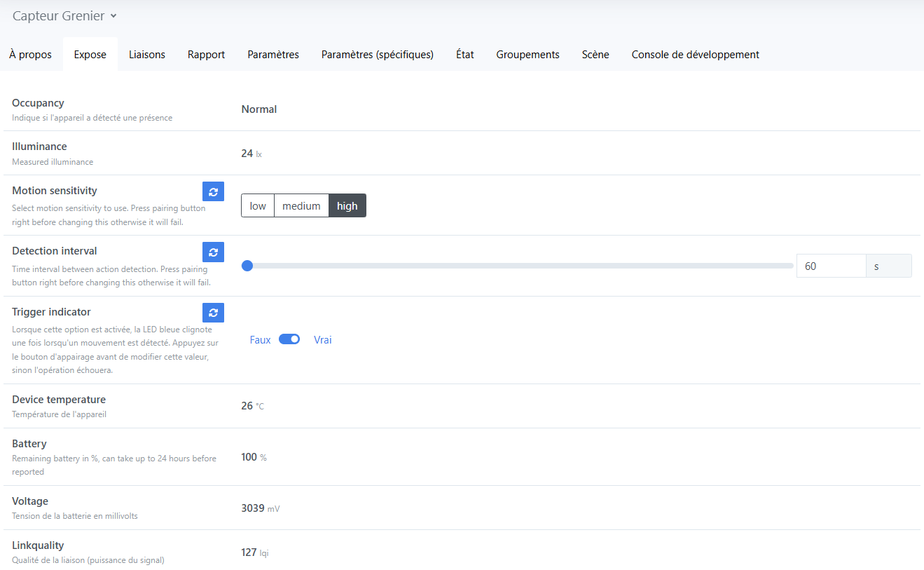This screenshot has height=570, width=924.
Task: Open the Paramètres tab
Action: point(273,54)
